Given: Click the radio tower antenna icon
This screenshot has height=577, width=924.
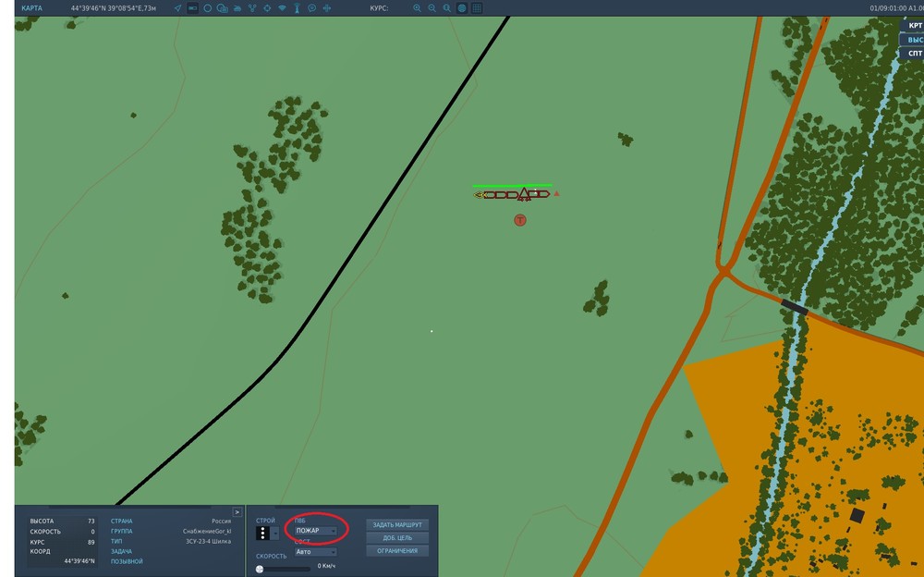Looking at the screenshot, I should [x=297, y=8].
